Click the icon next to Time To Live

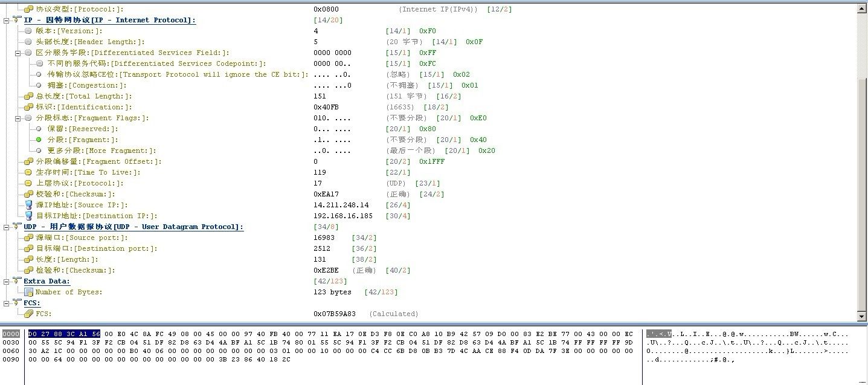tap(28, 172)
